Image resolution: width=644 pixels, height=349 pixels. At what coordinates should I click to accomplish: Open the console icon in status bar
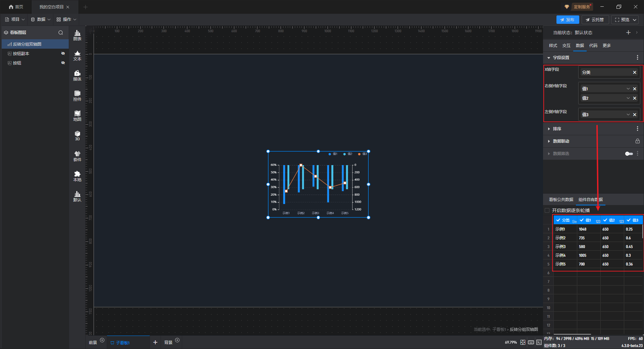539,342
